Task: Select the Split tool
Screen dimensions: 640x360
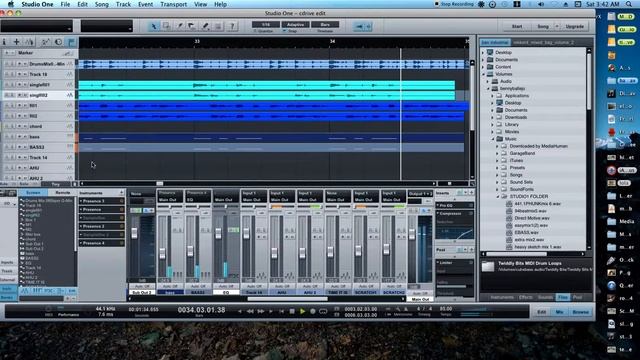Action: click(179, 27)
